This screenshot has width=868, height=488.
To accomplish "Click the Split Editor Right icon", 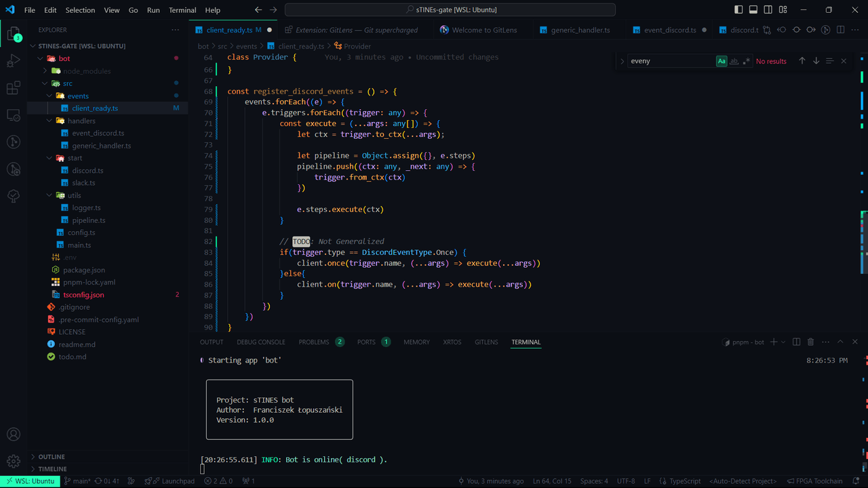I will 840,30.
